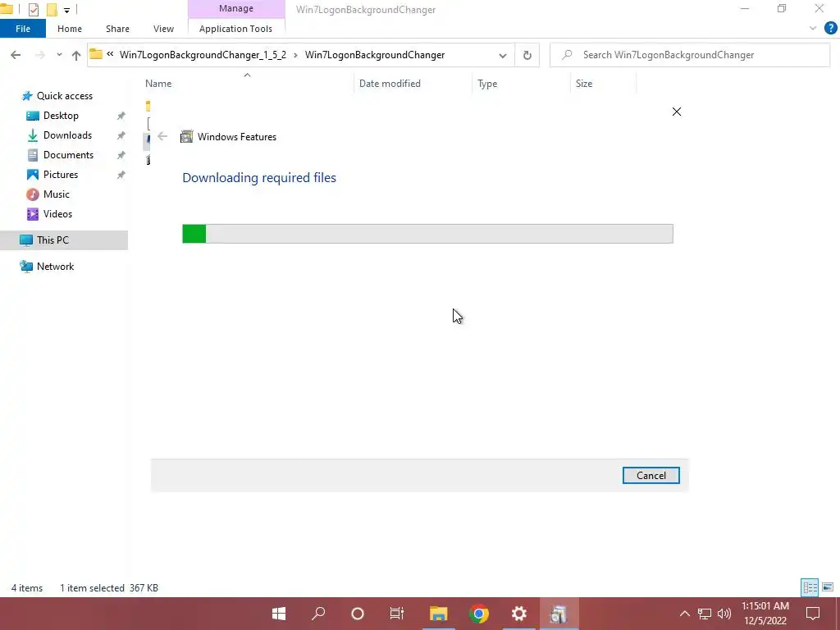This screenshot has height=630, width=840.
Task: Expand the ribbon with the chevron
Action: coord(813,29)
